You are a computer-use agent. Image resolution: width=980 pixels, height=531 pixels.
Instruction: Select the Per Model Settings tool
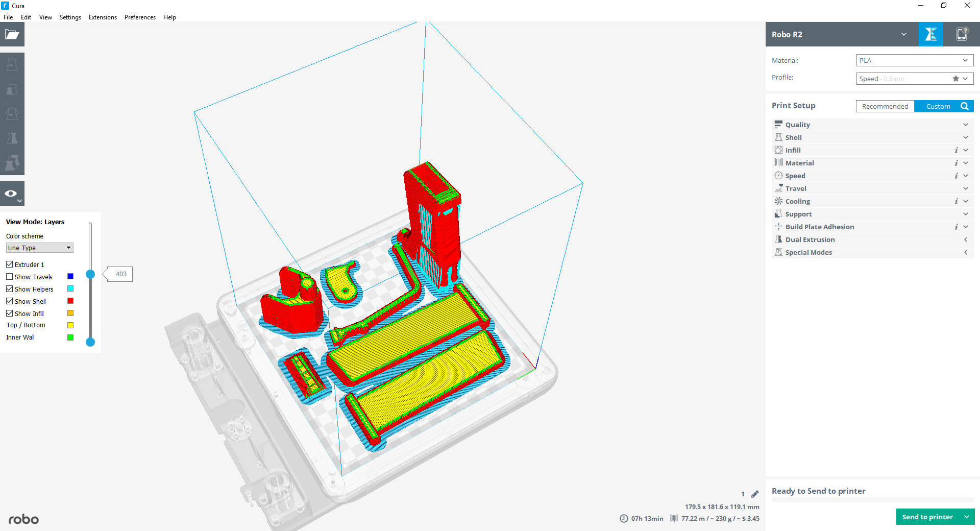click(12, 163)
